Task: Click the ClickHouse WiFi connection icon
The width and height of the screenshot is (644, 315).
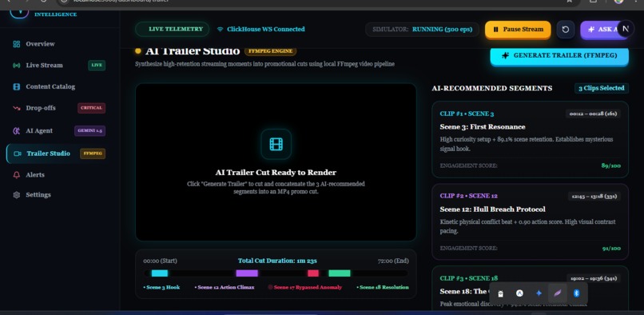Action: point(221,30)
